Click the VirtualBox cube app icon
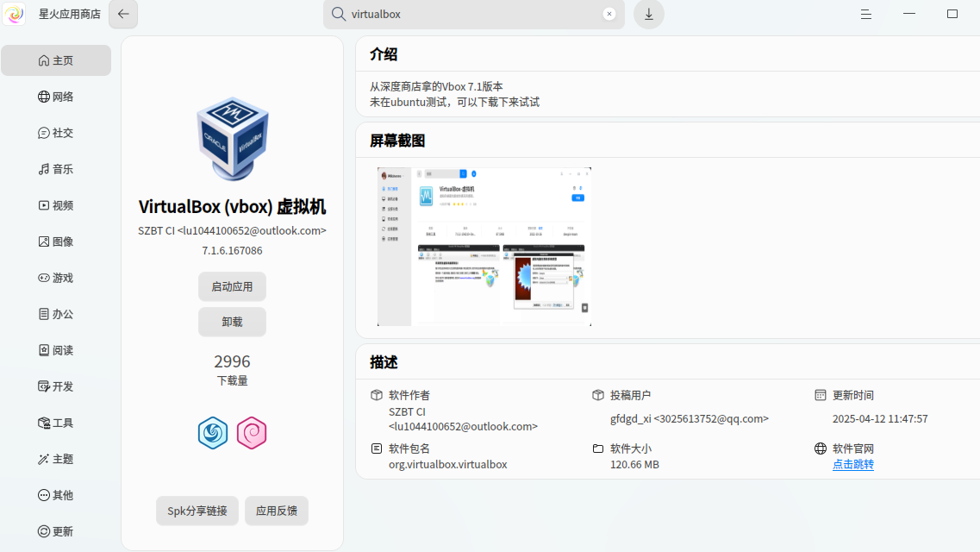Screen dimensions: 980x552 pos(233,138)
